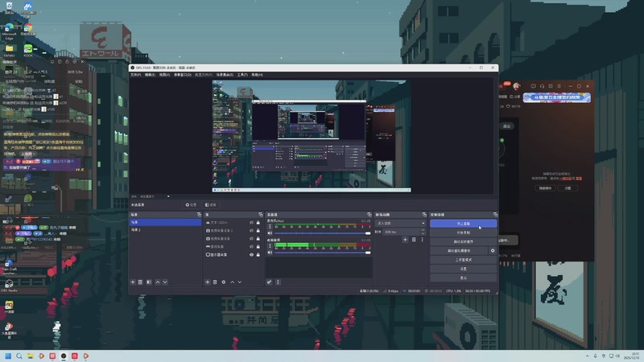Click OBS Studio desktop shortcut icon

click(9, 285)
